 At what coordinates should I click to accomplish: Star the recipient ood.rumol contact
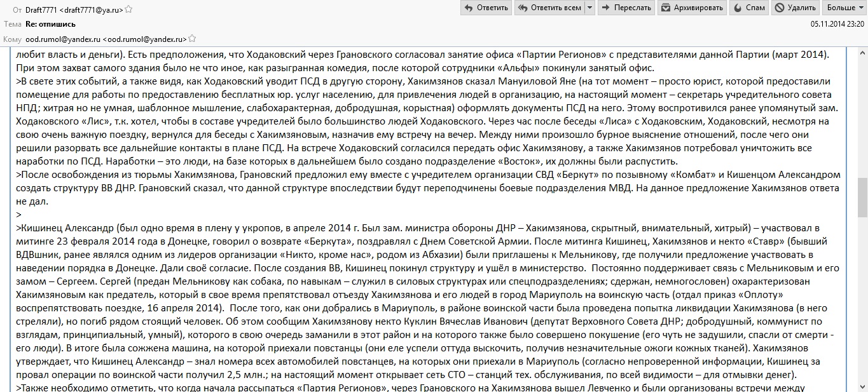(191, 39)
